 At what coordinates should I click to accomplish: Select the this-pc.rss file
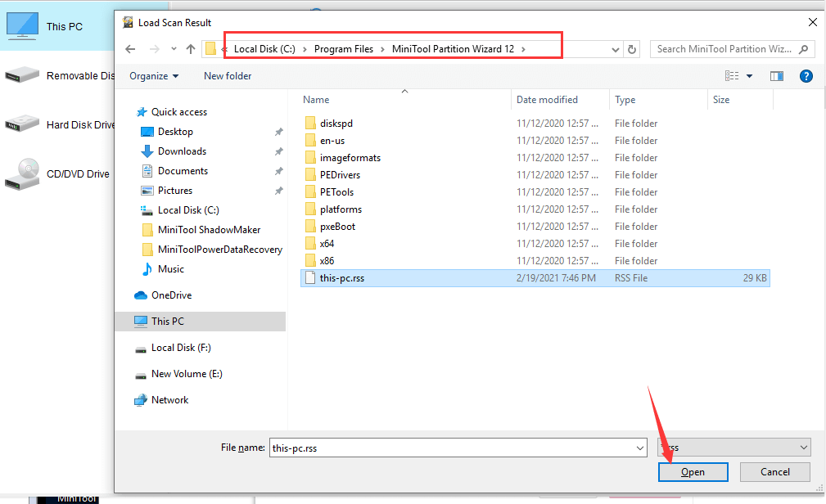coord(342,278)
